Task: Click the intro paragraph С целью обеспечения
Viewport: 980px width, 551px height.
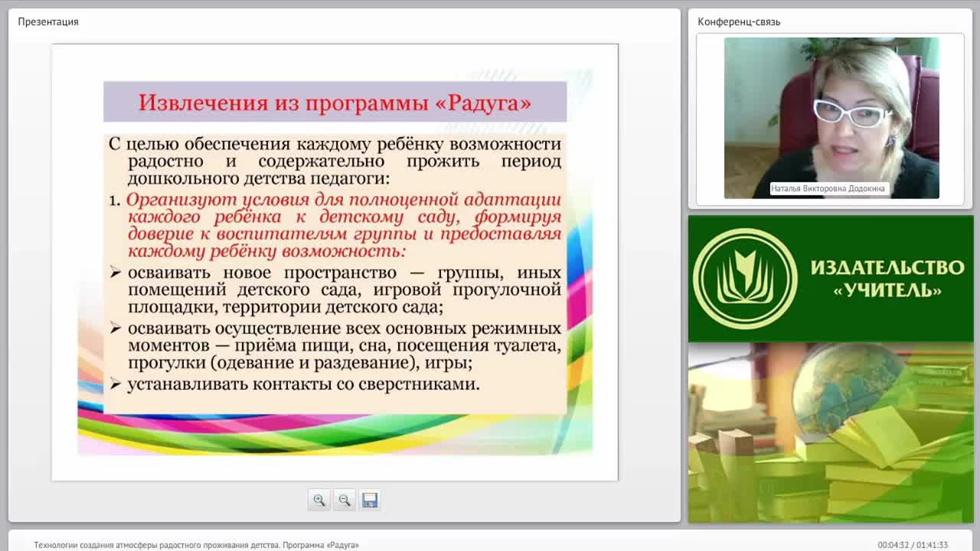Action: [x=335, y=161]
